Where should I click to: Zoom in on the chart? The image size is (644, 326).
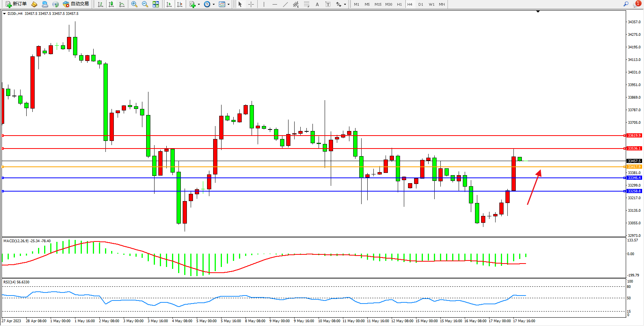pos(134,4)
